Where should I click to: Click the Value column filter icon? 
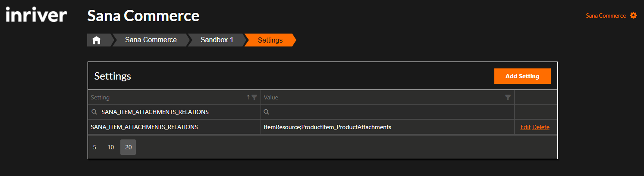pos(508,97)
